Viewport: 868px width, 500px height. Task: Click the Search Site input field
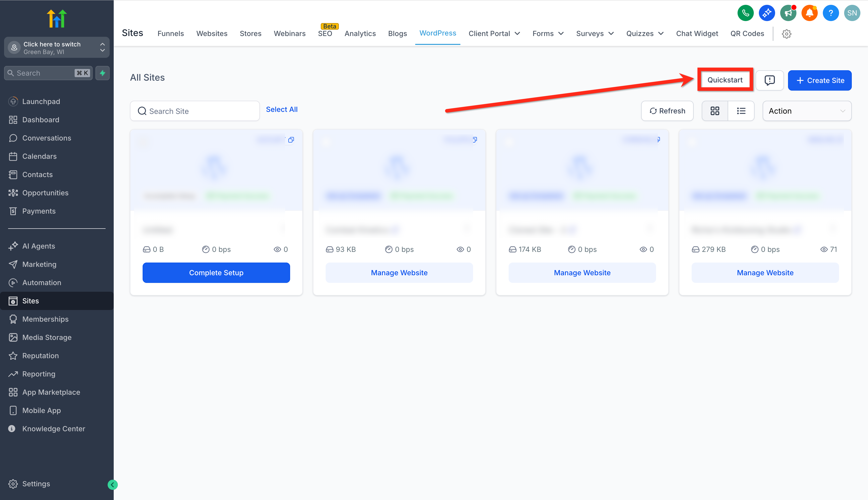tap(195, 111)
